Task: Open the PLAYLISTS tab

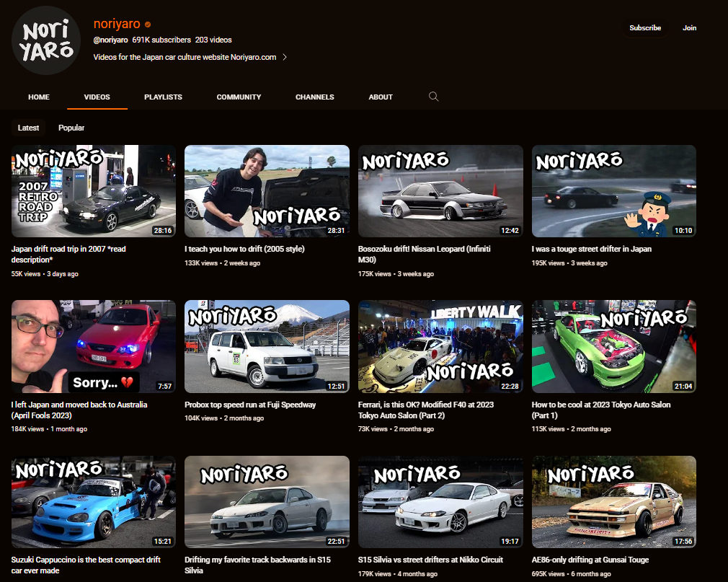Action: coord(163,97)
